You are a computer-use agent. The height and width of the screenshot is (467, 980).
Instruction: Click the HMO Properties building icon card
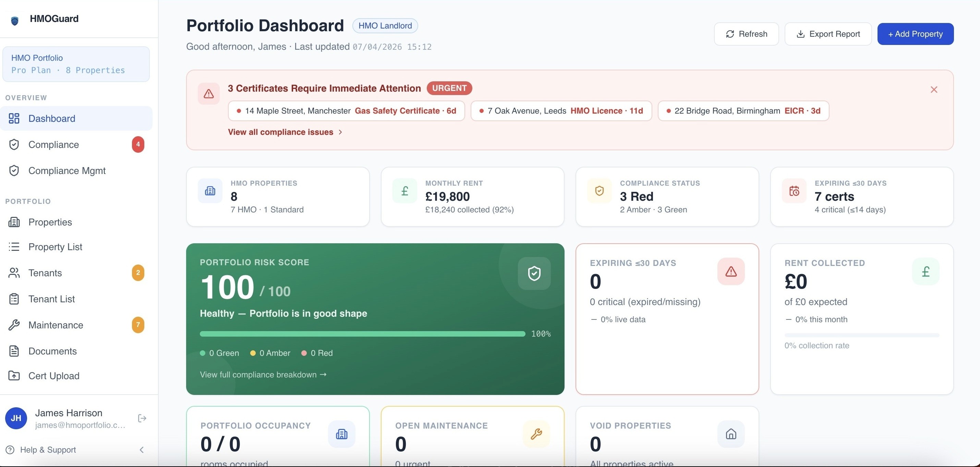click(x=210, y=191)
